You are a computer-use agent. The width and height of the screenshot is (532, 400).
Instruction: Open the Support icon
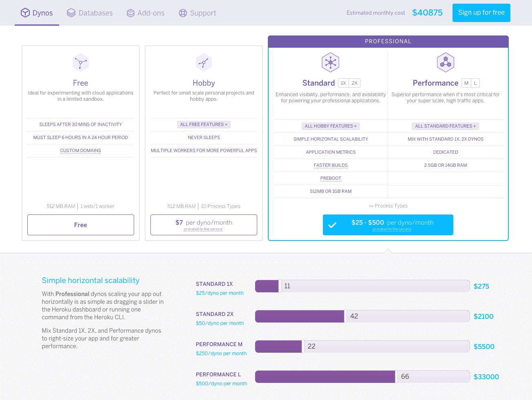[x=183, y=13]
